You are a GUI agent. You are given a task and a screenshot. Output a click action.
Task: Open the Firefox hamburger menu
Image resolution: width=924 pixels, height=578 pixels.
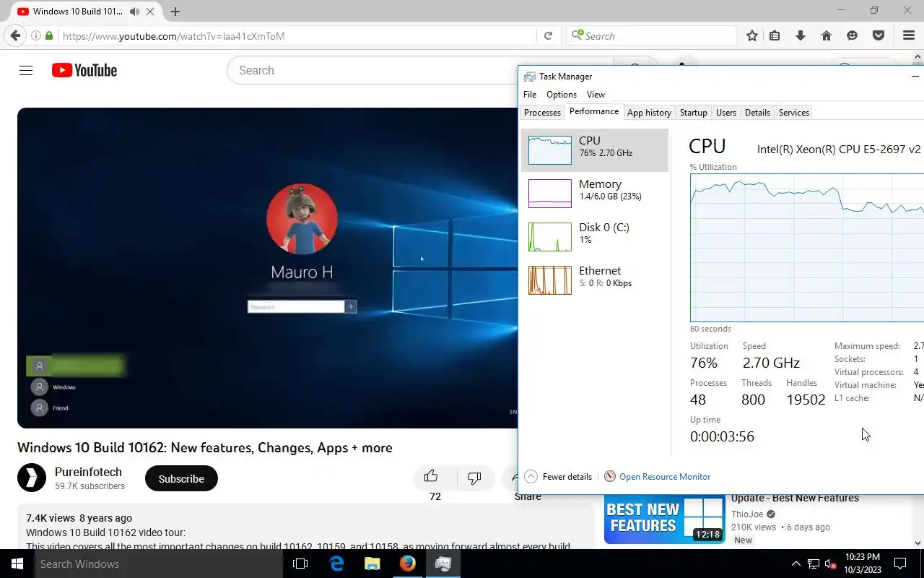[x=909, y=35]
